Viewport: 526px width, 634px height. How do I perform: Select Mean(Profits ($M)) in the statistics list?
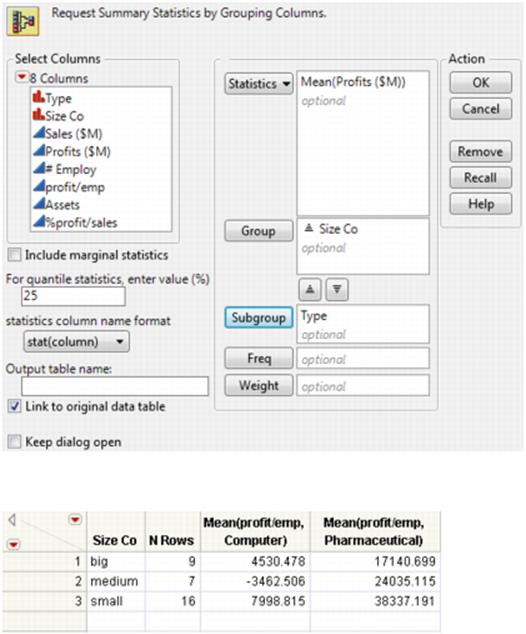353,82
